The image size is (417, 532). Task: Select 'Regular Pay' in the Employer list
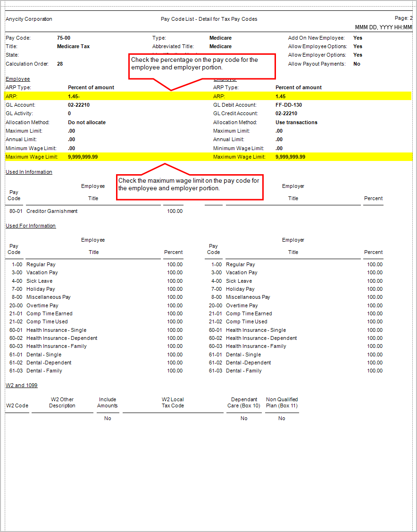[241, 265]
